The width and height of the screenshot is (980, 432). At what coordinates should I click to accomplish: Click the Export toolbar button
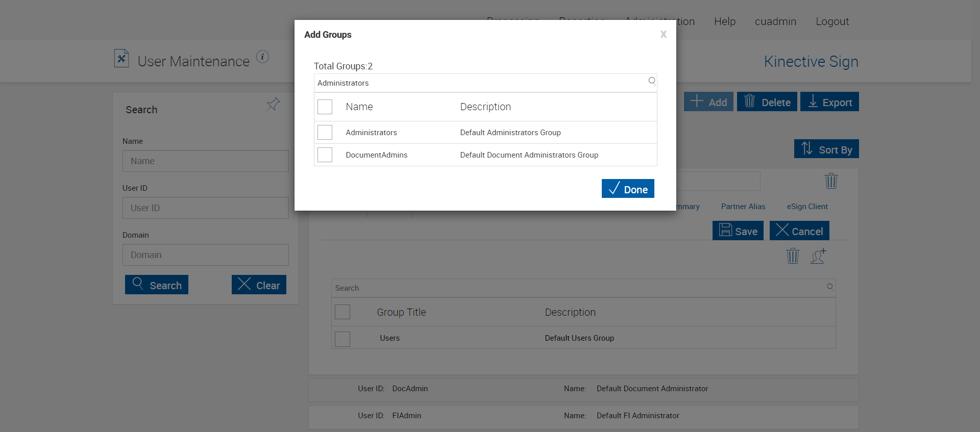tap(829, 102)
